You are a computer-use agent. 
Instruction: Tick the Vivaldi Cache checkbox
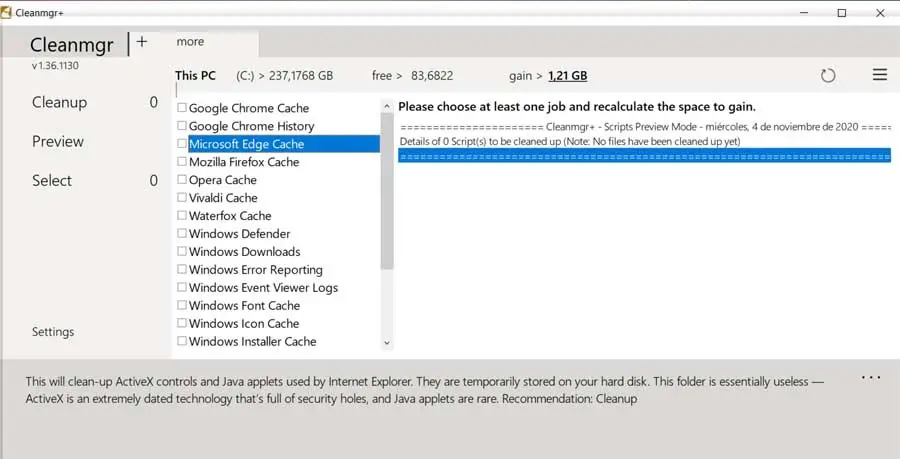(182, 197)
